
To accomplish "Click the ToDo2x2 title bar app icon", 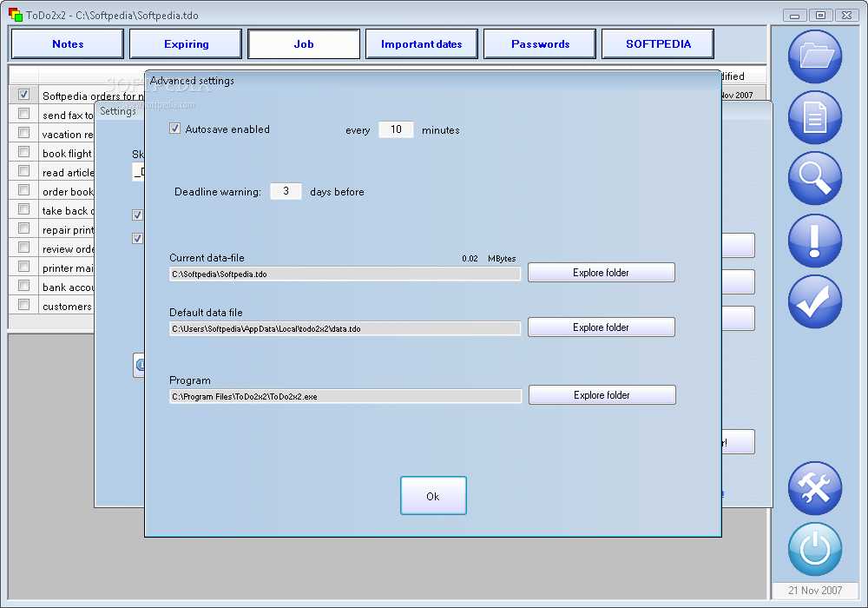I will coord(16,15).
